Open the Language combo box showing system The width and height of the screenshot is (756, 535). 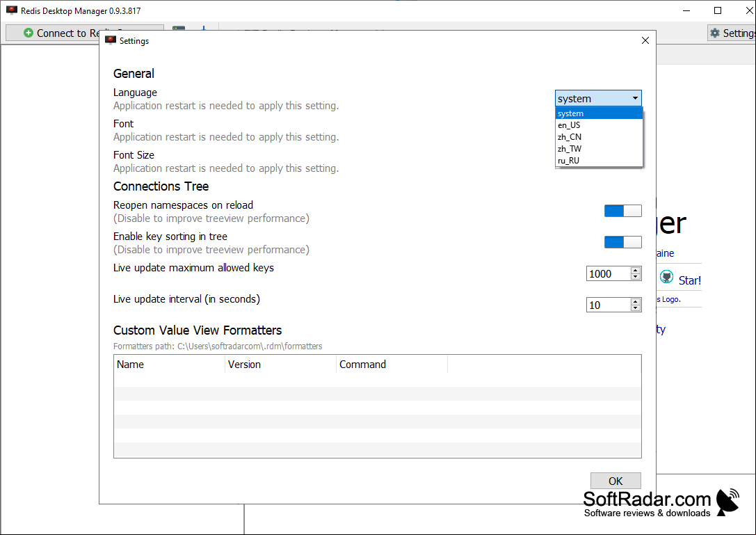pos(598,98)
